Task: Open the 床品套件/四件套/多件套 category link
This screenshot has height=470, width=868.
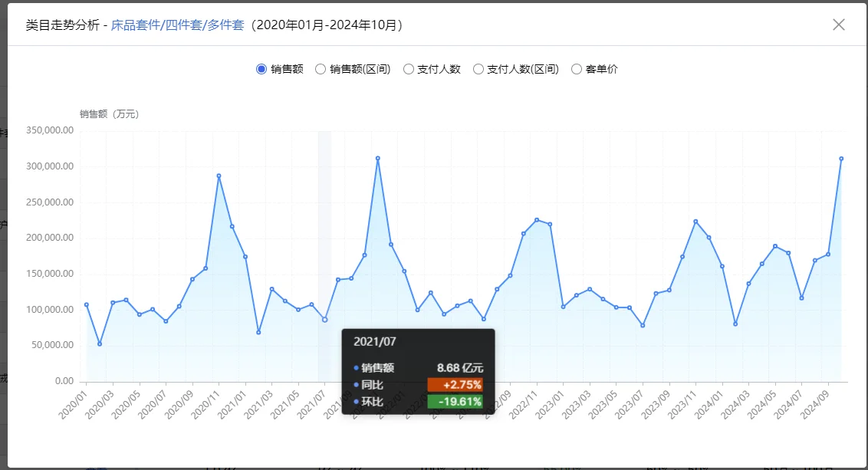Action: pyautogui.click(x=177, y=25)
